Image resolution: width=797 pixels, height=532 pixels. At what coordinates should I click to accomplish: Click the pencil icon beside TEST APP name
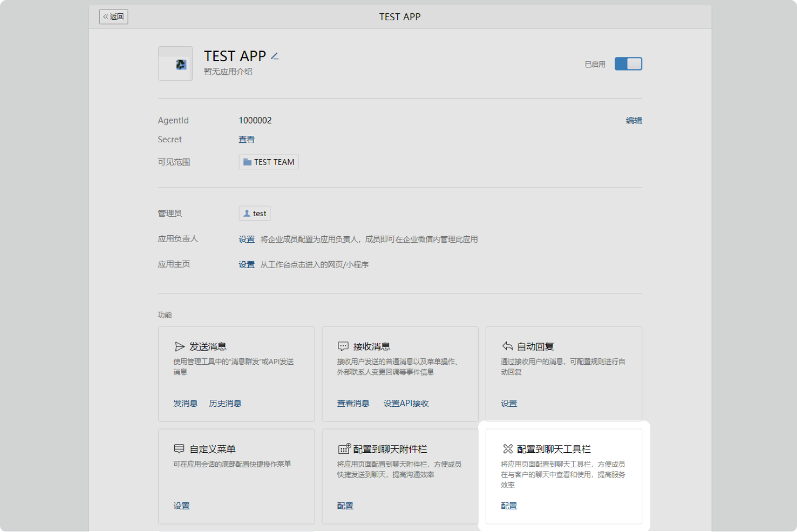pyautogui.click(x=275, y=56)
